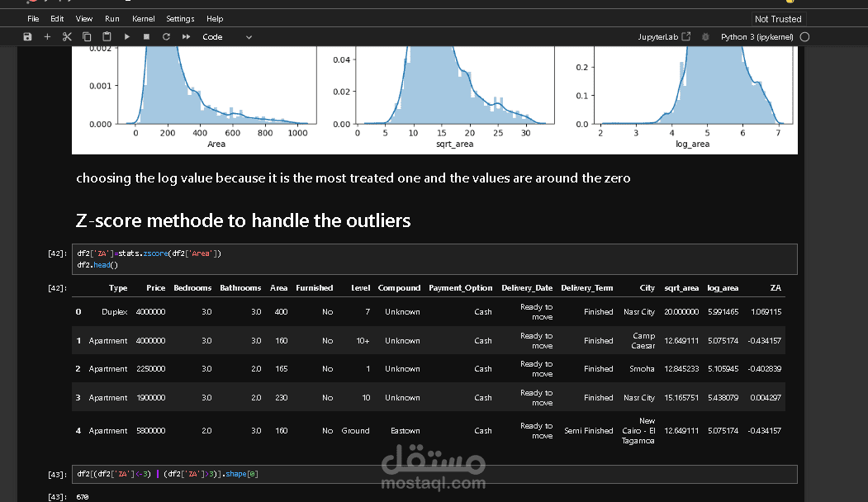Click the Semi Finished delivery term cell
This screenshot has width=868, height=502.
pyautogui.click(x=589, y=431)
